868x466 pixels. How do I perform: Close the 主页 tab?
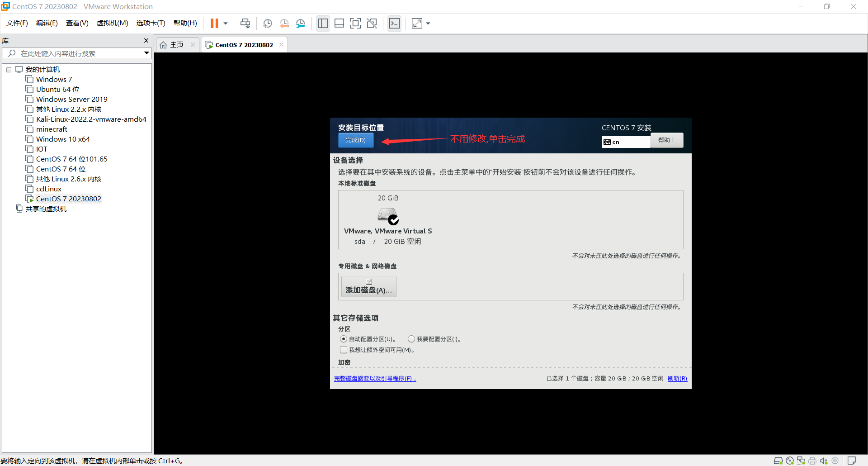[x=193, y=45]
